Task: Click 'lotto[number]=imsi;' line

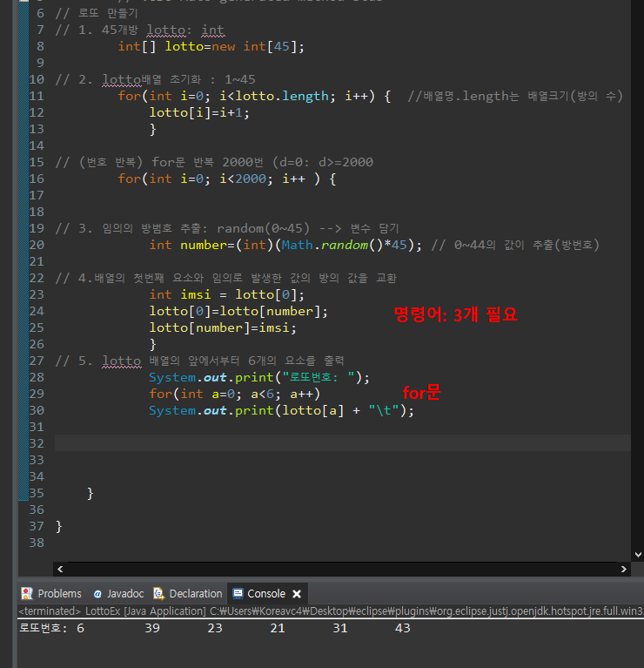Action: point(223,327)
